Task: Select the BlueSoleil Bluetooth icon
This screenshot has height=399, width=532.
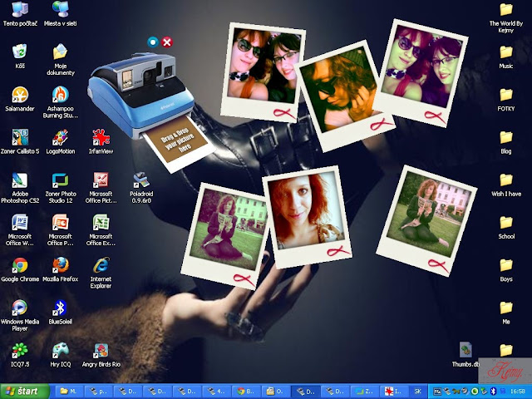Action: pos(61,313)
